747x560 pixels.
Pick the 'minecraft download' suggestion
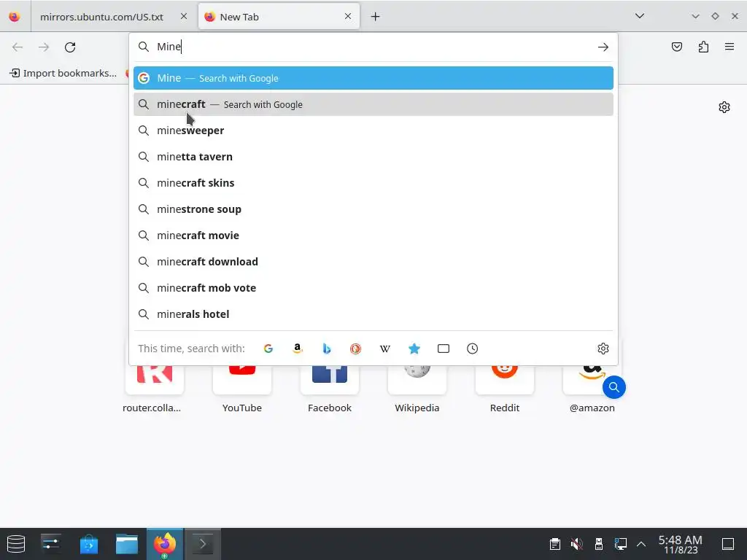[373, 262]
